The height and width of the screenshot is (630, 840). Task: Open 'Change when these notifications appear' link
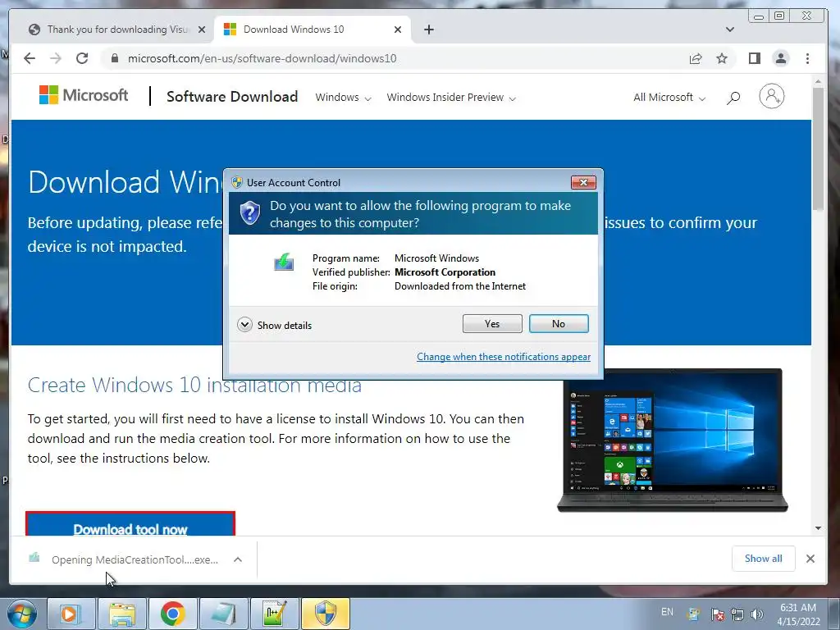click(504, 357)
